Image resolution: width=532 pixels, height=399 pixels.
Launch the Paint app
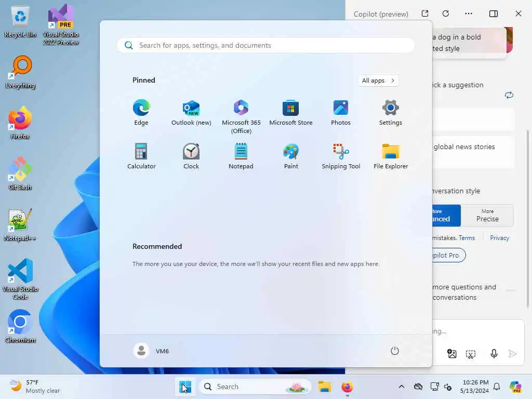pyautogui.click(x=291, y=156)
